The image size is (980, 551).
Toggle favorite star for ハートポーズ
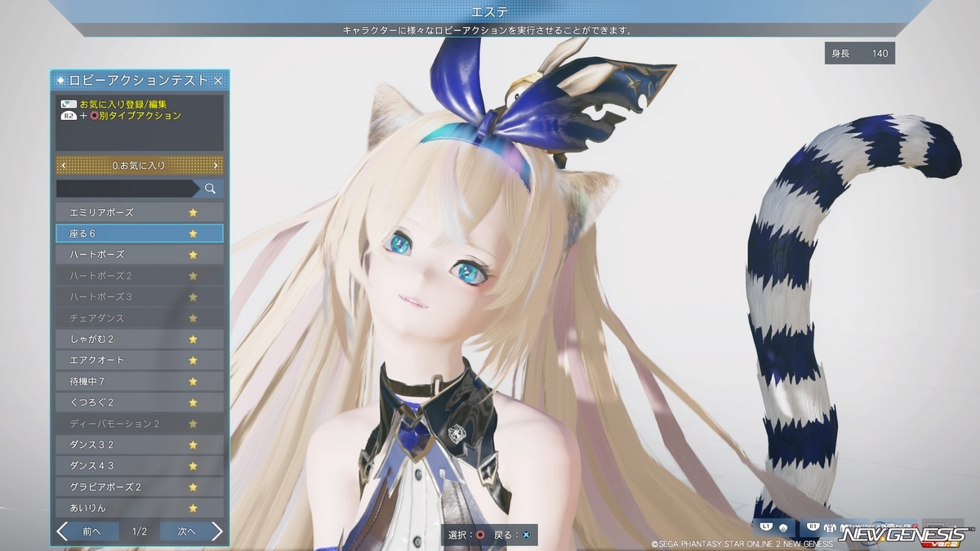click(x=194, y=255)
